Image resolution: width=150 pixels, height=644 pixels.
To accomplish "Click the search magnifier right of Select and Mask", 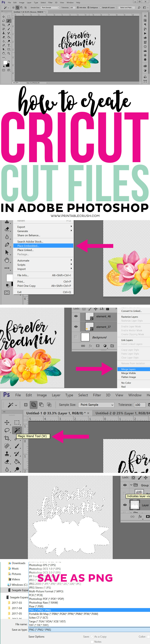I will pos(139,8).
